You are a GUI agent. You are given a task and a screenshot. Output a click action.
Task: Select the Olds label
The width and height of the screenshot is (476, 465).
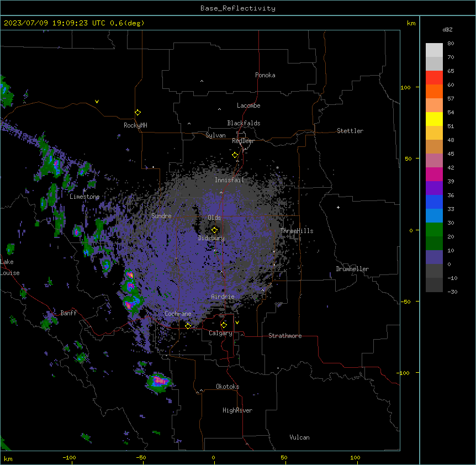tap(214, 218)
